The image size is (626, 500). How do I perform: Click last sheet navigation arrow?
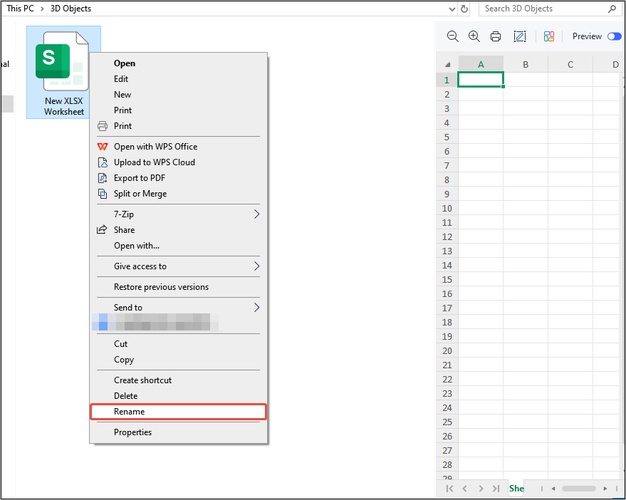pos(496,488)
